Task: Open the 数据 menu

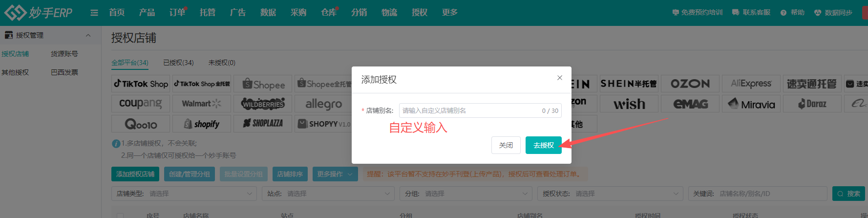Action: (268, 12)
